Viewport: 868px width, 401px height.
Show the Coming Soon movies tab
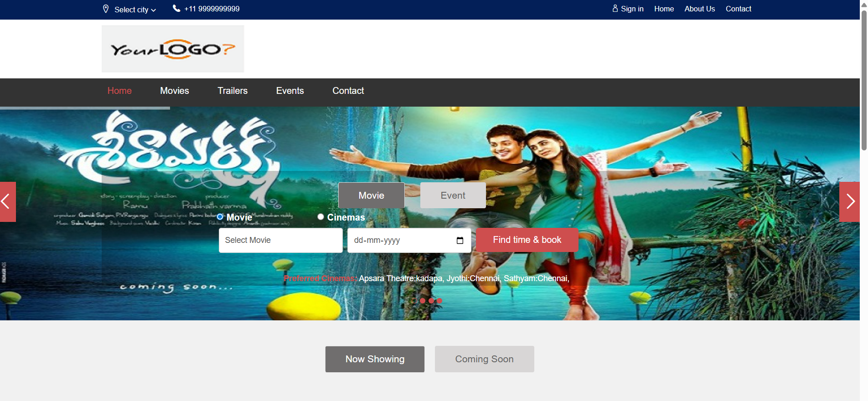tap(484, 359)
